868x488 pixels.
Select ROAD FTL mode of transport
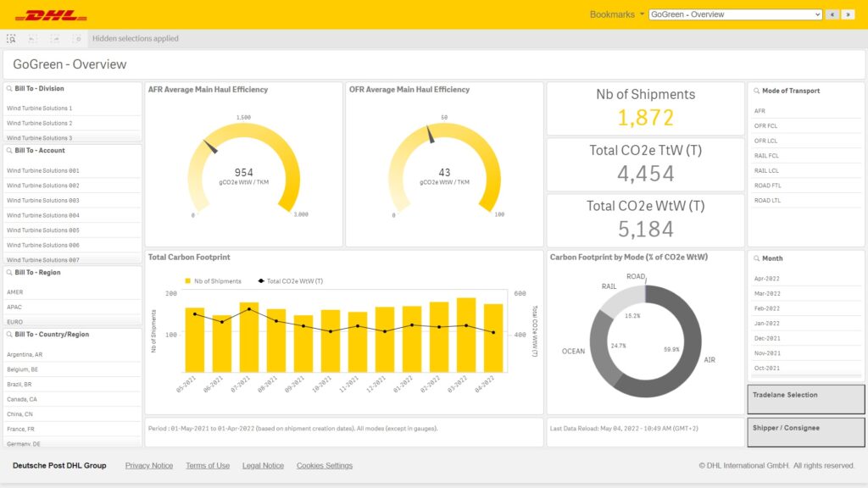pos(806,186)
